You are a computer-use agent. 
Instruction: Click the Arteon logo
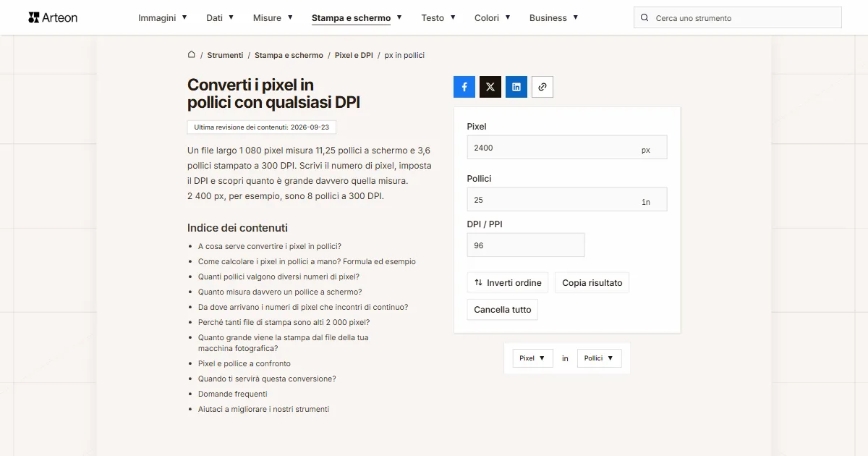(53, 17)
